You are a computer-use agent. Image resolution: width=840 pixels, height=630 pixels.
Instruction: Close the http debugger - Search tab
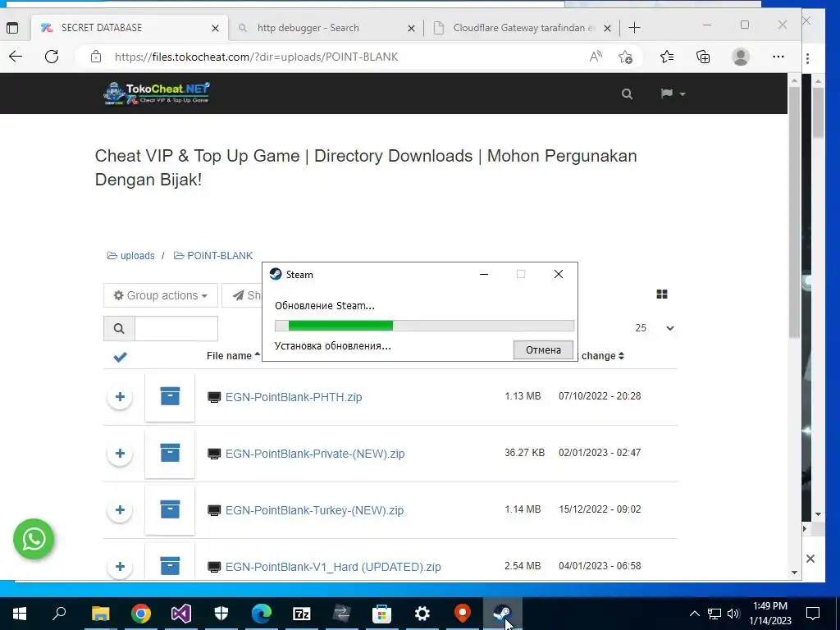[411, 29]
